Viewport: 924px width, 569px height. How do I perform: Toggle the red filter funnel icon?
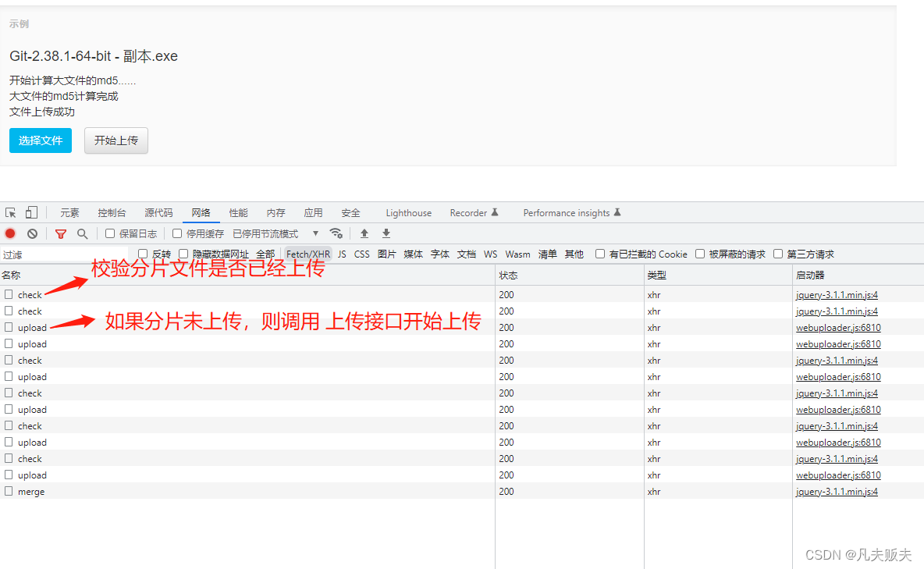(x=60, y=233)
